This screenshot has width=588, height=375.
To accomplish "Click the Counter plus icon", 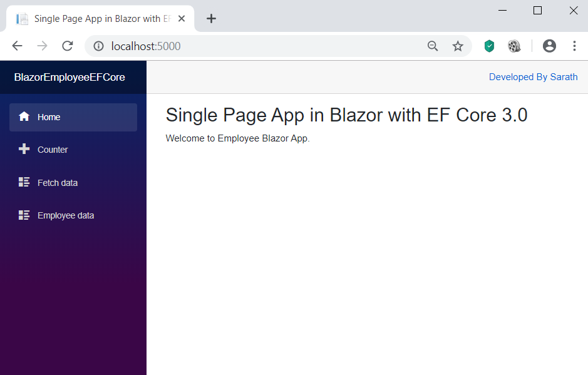I will tap(24, 149).
